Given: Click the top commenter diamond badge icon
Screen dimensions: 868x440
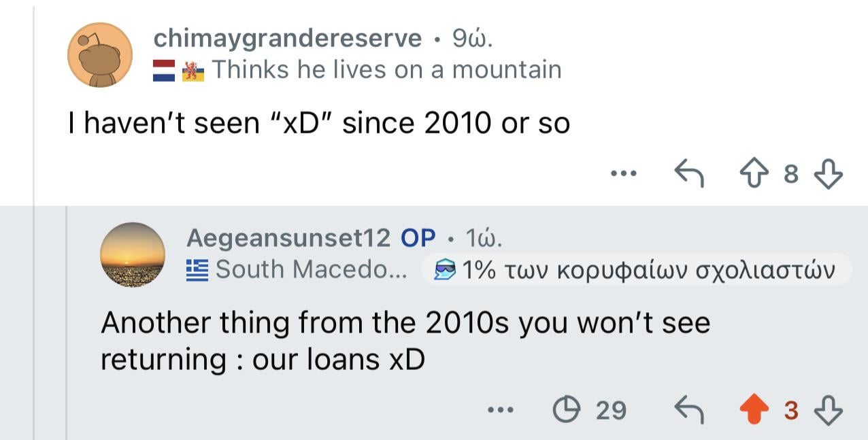Looking at the screenshot, I should point(446,269).
